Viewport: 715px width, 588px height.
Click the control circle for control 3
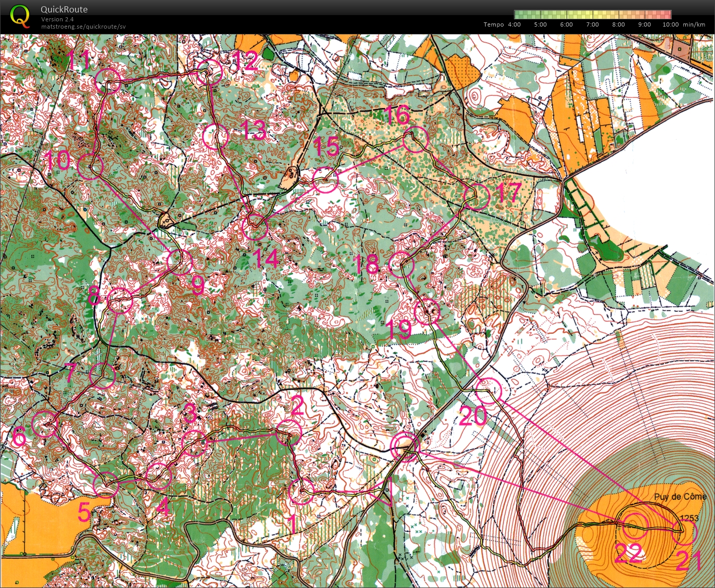pos(195,443)
